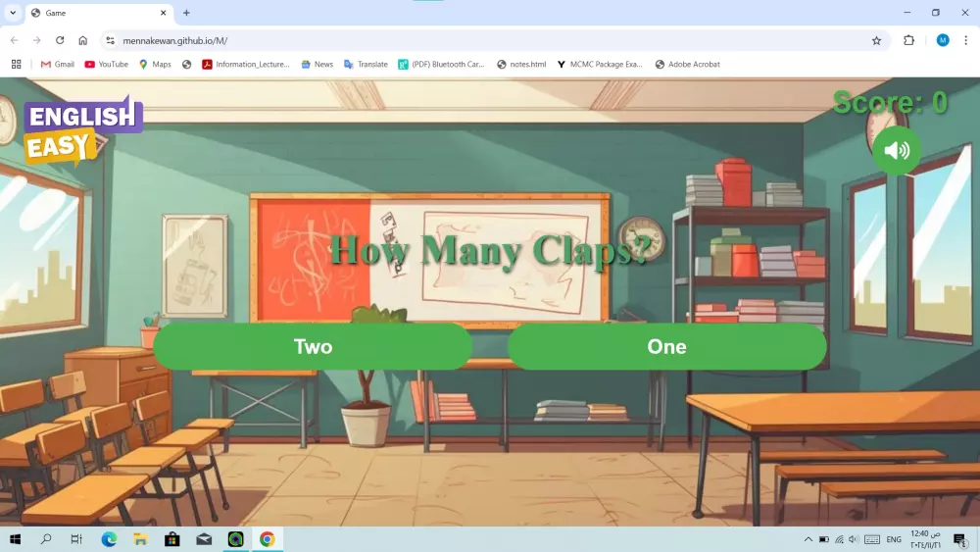
Task: Play the clap sound with speaker button
Action: pos(897,151)
